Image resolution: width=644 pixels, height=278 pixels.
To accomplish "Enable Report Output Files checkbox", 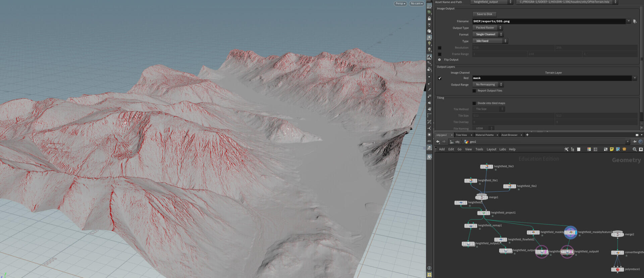I will coord(474,91).
